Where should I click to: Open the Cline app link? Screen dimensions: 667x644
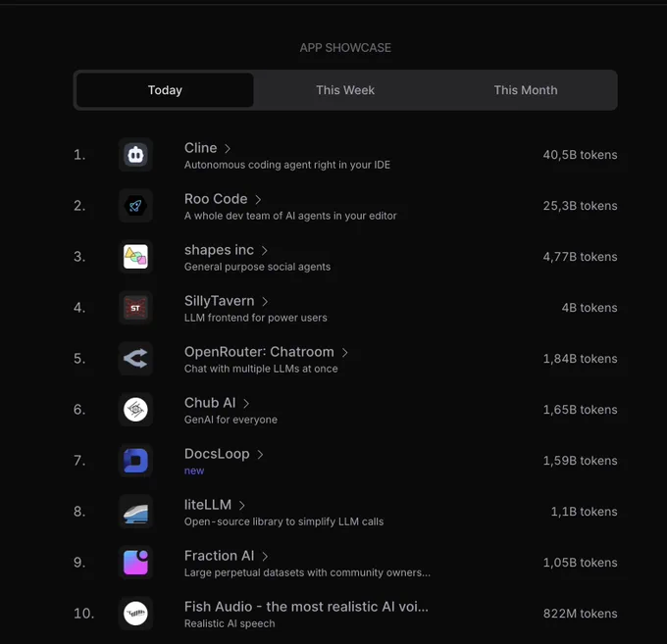(x=200, y=148)
